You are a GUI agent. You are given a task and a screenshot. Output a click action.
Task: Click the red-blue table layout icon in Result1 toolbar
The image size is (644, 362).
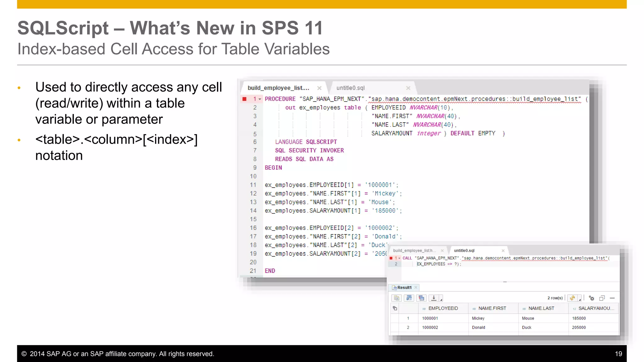point(421,298)
